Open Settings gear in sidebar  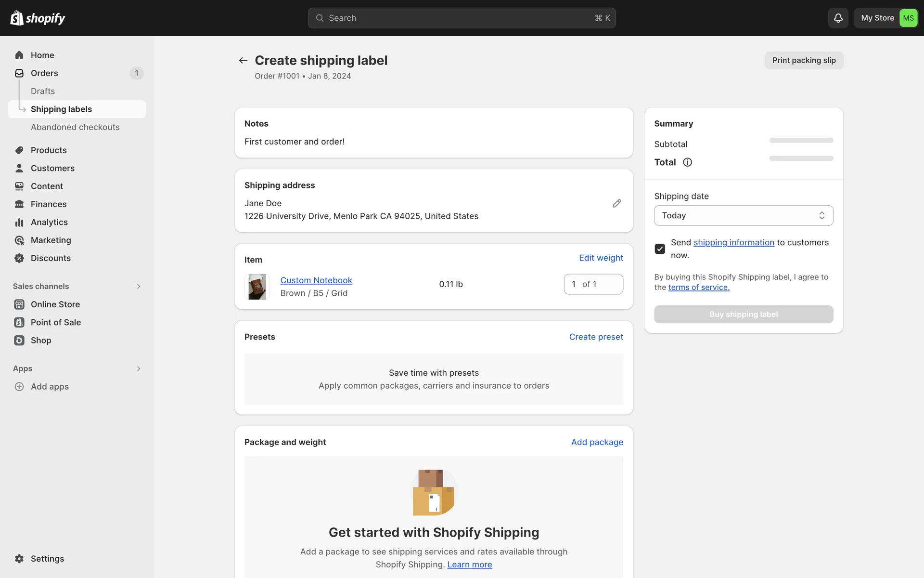pos(19,558)
